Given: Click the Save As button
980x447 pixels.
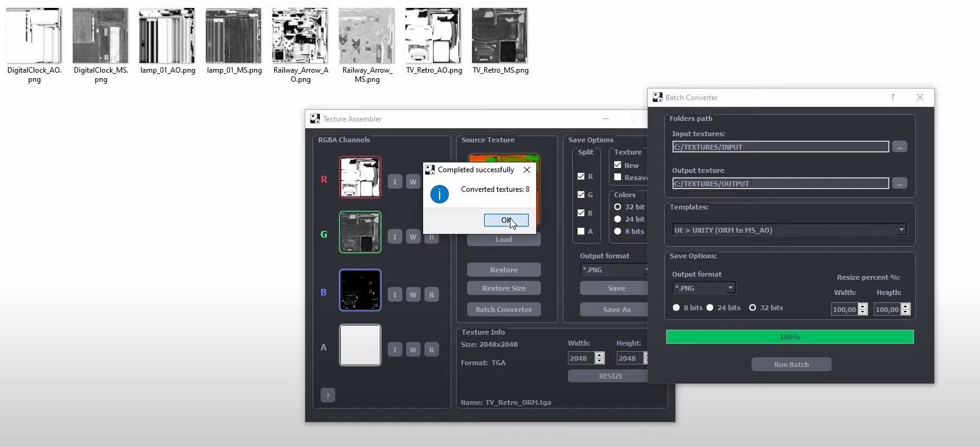Looking at the screenshot, I should (614, 310).
